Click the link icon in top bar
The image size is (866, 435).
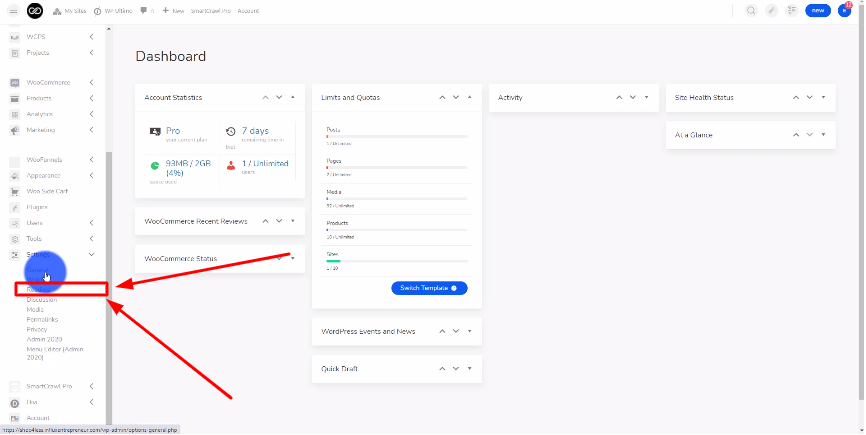(x=771, y=10)
